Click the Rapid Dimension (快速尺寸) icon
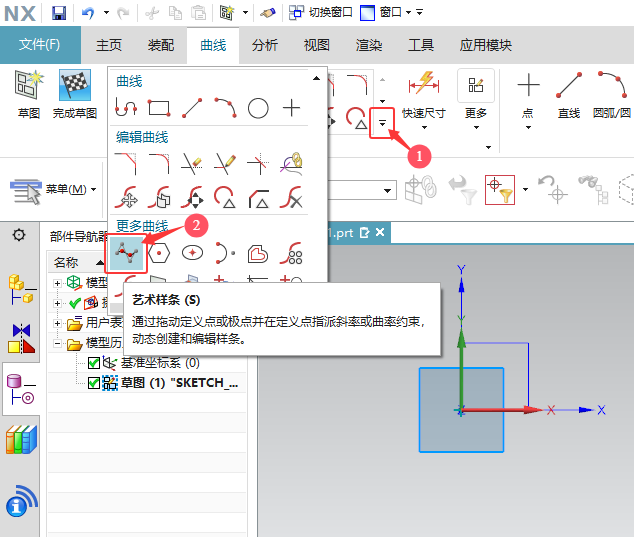This screenshot has height=537, width=634. click(423, 84)
